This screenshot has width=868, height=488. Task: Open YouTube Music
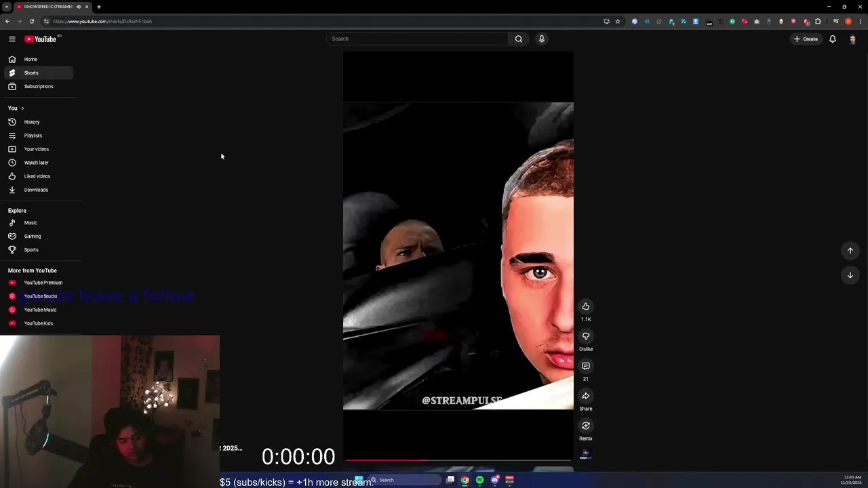[x=38, y=310]
